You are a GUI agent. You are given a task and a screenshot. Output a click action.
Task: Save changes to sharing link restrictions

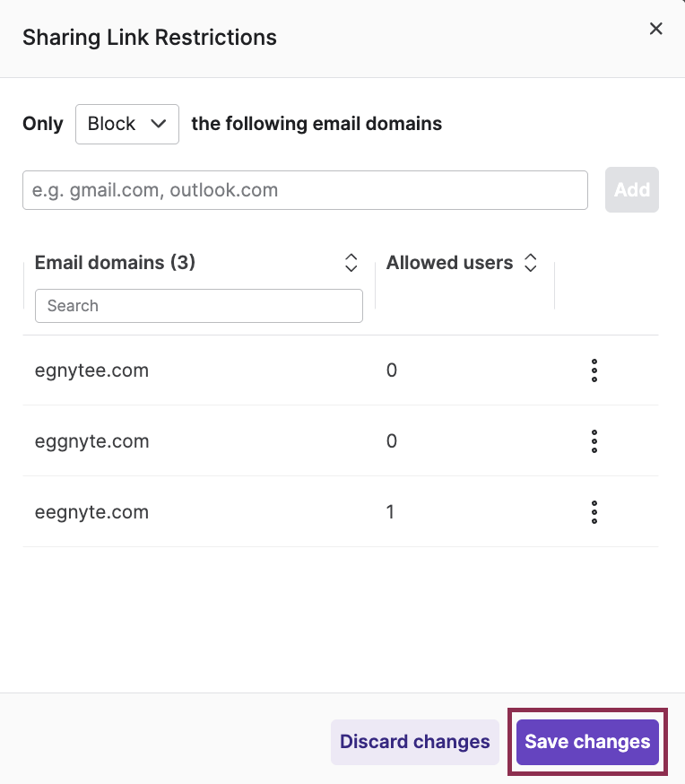(587, 742)
